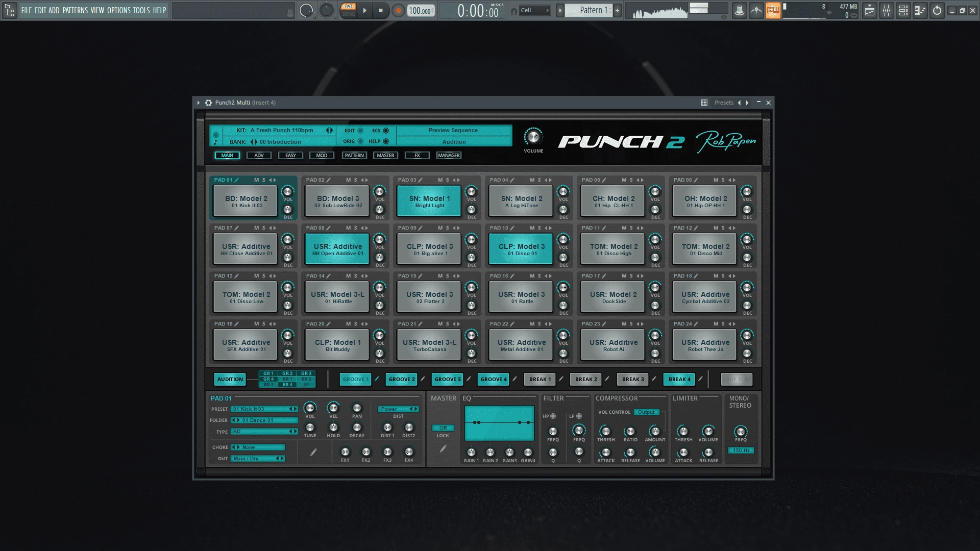Click the music note icon beside BANK
The width and height of the screenshot is (980, 551).
pyautogui.click(x=215, y=142)
